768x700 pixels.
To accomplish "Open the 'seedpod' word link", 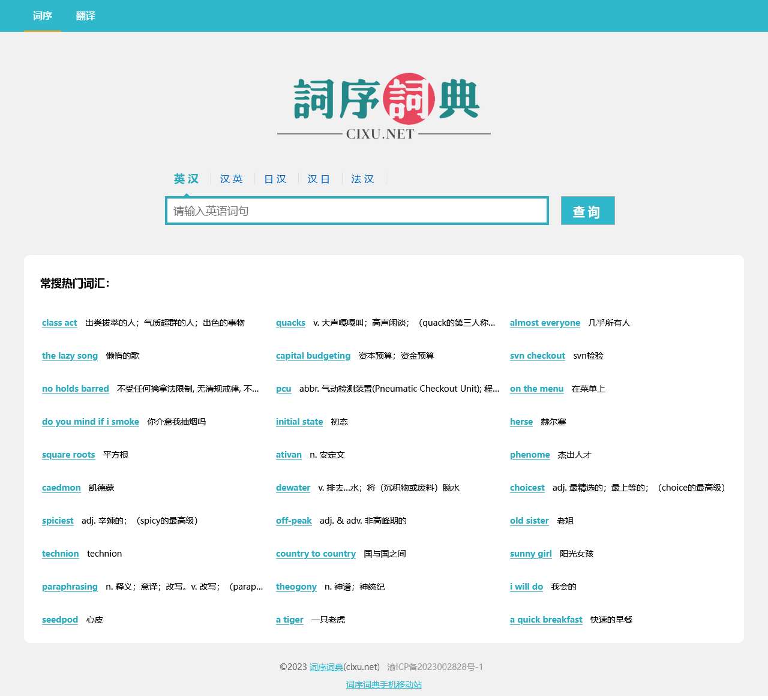I will [60, 620].
